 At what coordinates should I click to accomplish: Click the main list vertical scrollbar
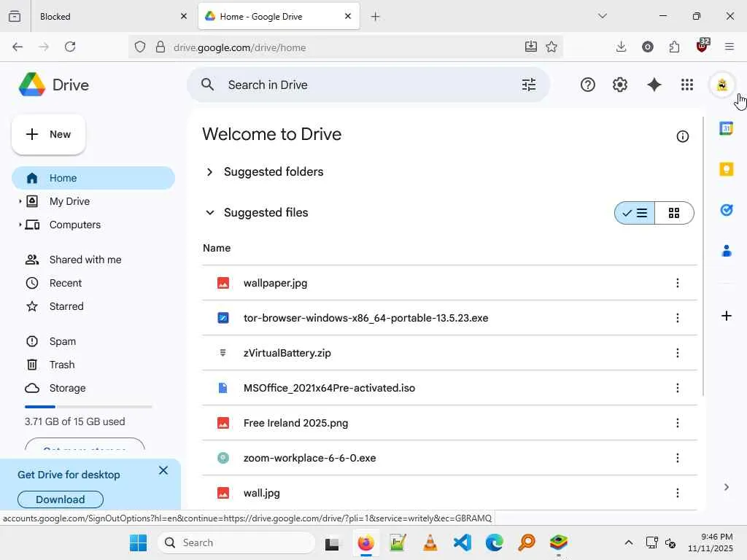coord(703,256)
